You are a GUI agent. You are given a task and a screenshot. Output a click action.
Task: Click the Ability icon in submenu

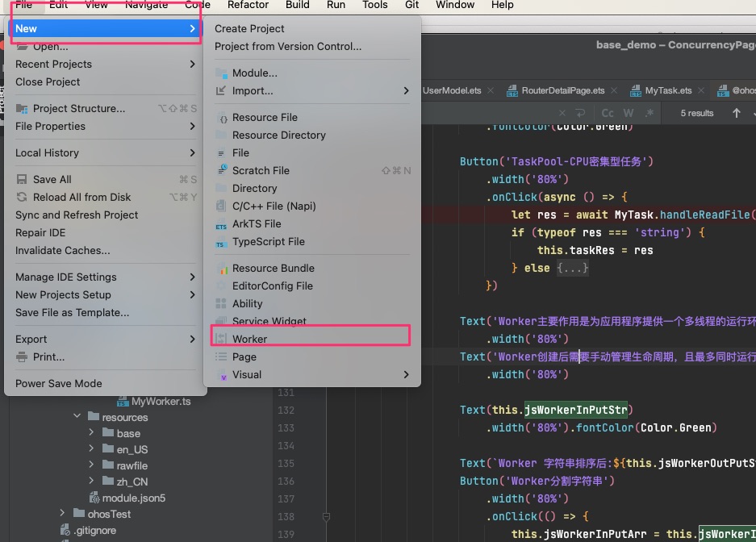[222, 304]
